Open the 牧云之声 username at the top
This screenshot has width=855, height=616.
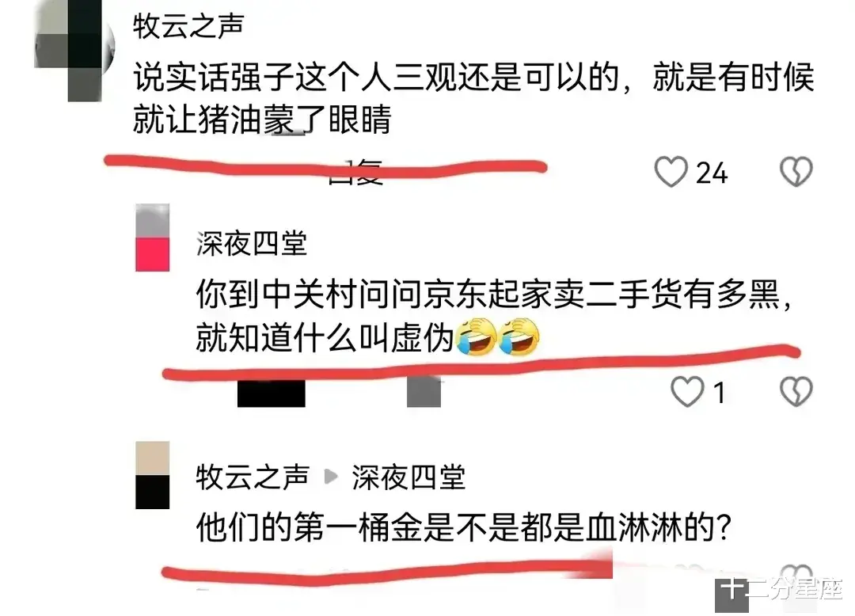[x=188, y=26]
